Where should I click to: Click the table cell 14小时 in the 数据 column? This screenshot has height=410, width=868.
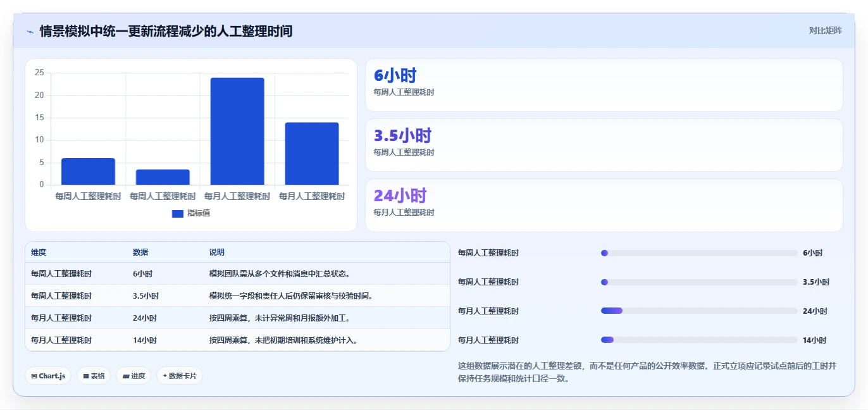[x=145, y=340]
